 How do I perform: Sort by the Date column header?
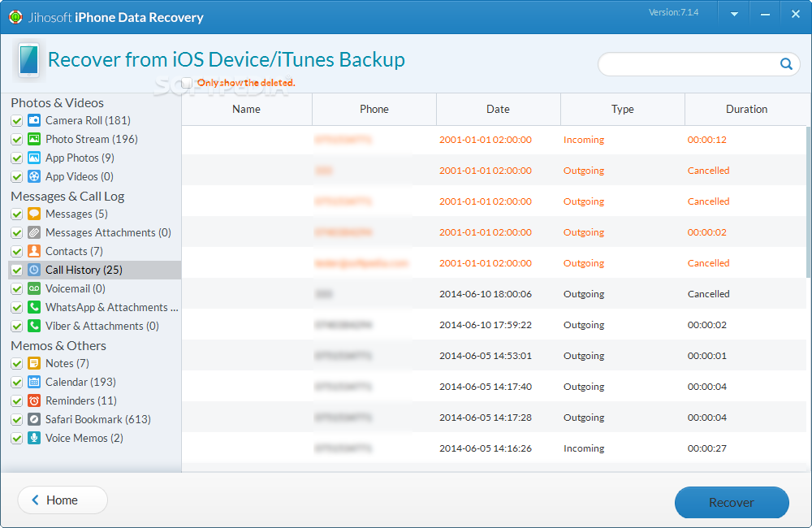coord(499,110)
